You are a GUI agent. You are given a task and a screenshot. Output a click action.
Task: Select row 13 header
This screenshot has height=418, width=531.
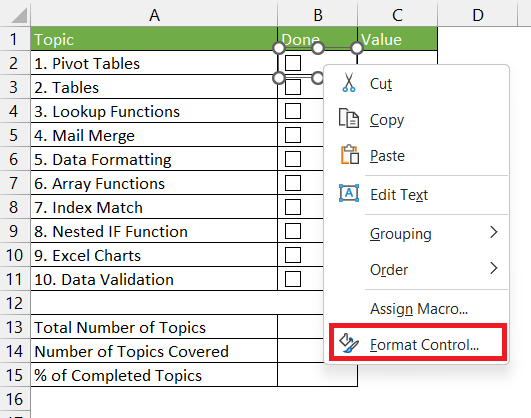(15, 327)
